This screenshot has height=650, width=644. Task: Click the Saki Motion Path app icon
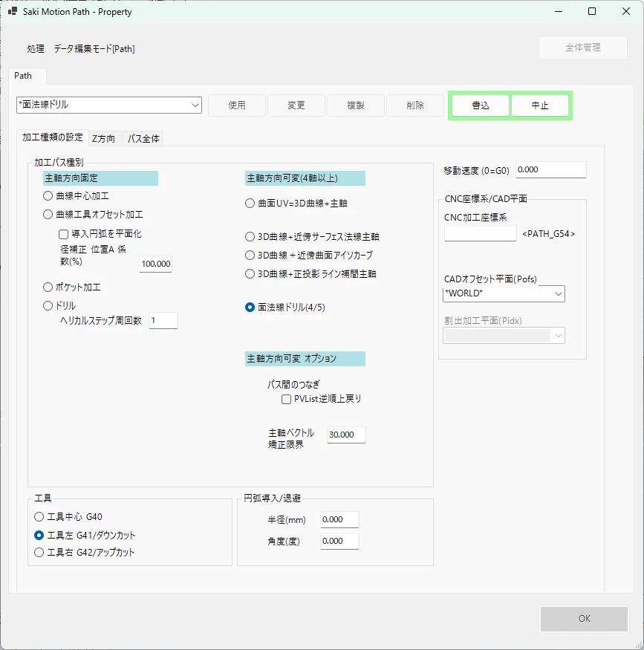13,11
